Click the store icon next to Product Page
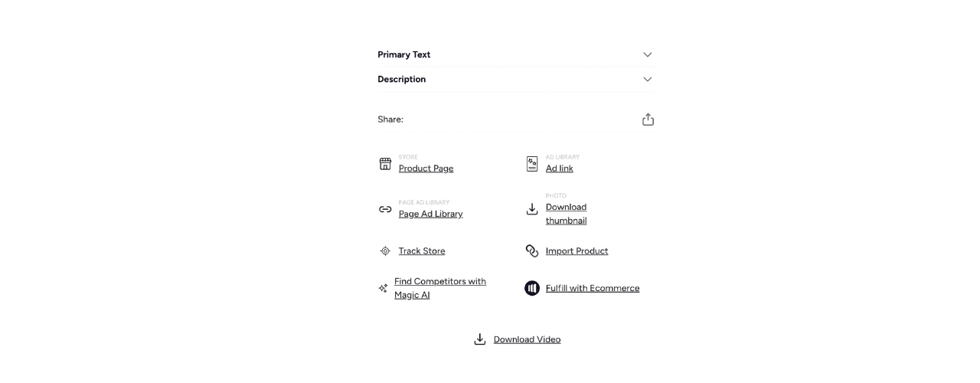 pyautogui.click(x=385, y=164)
